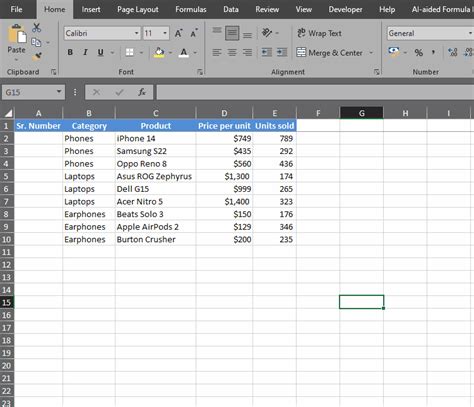This screenshot has width=474, height=407.
Task: Switch to the Data tab
Action: (x=231, y=9)
